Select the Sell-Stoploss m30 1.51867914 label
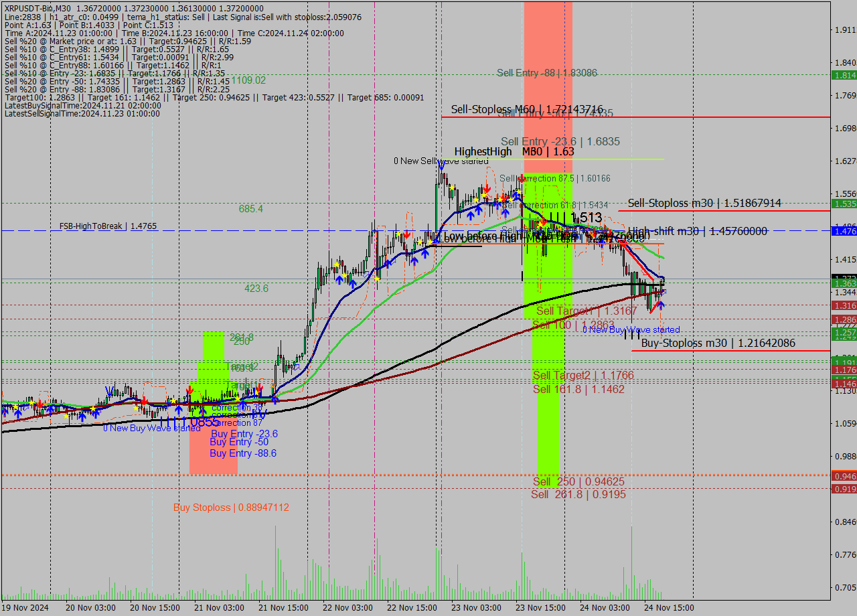This screenshot has width=857, height=616. (x=704, y=203)
